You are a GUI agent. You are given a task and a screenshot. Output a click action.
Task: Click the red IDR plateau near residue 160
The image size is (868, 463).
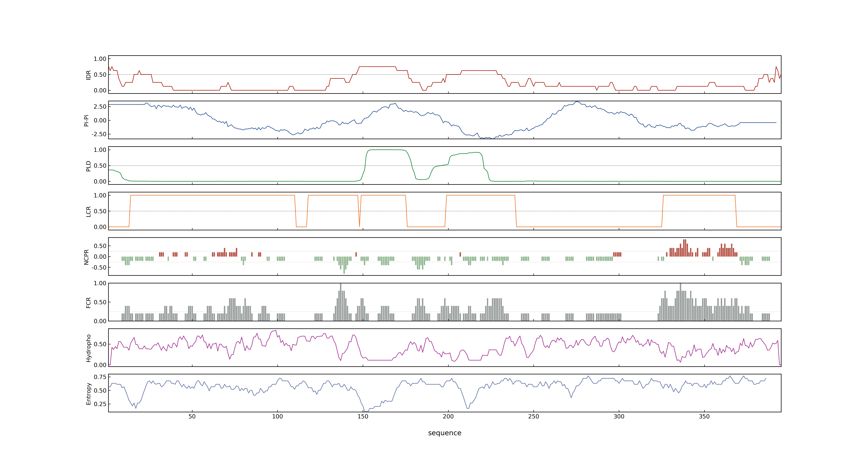(x=377, y=67)
